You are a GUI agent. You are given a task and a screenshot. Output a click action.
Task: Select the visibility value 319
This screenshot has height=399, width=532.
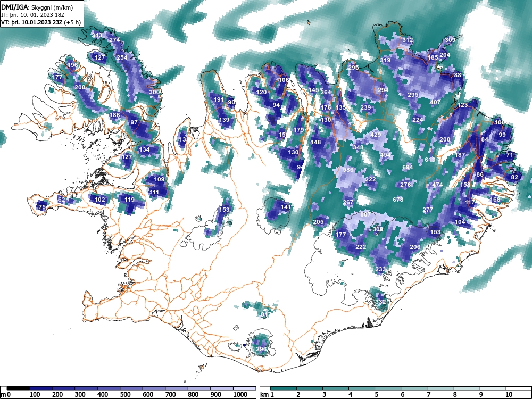tap(385, 60)
